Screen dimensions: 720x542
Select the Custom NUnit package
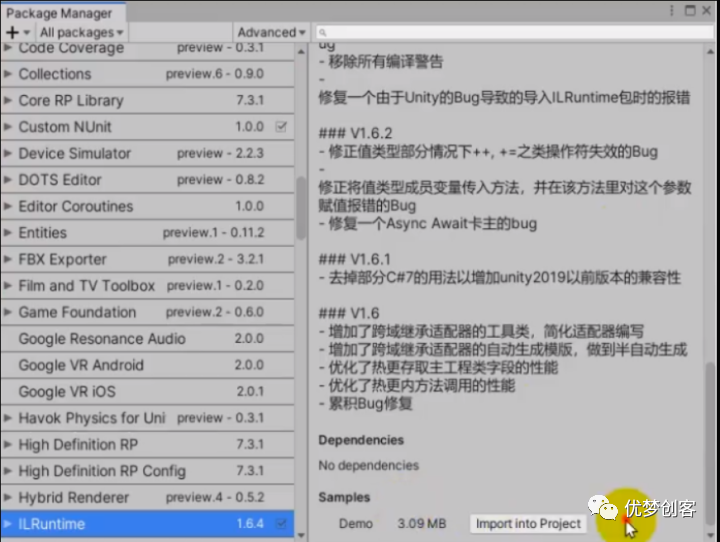(147, 127)
